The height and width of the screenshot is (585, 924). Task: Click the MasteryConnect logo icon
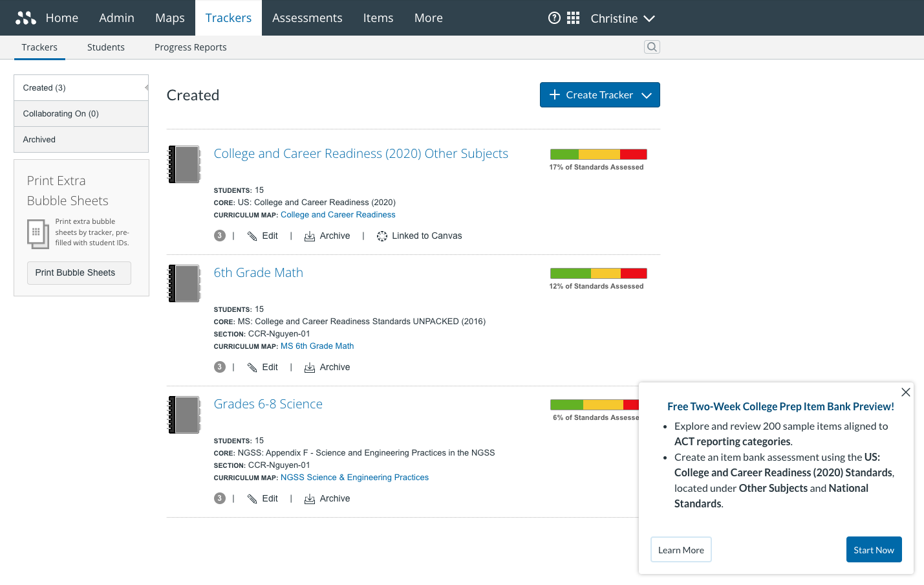click(x=26, y=18)
